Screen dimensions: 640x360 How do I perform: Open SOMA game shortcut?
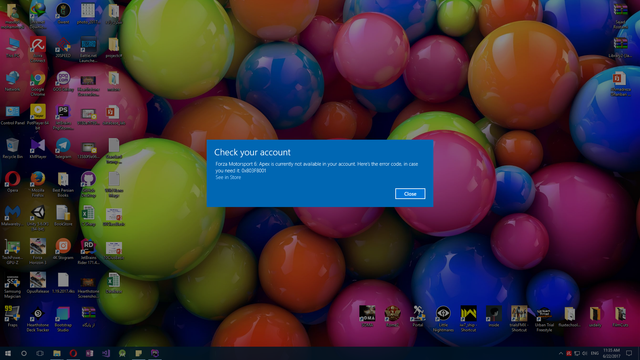click(367, 316)
